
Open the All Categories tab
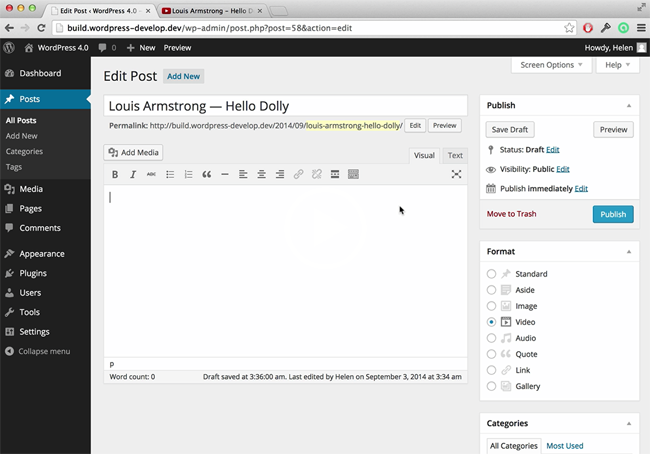514,446
